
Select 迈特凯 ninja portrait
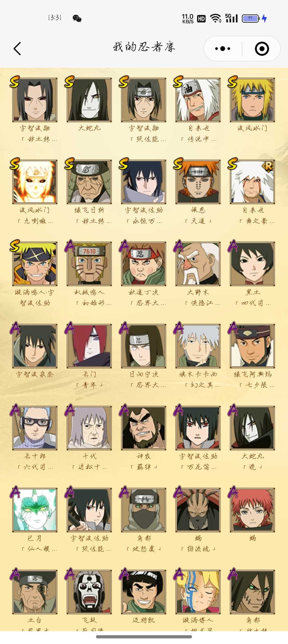tap(143, 592)
